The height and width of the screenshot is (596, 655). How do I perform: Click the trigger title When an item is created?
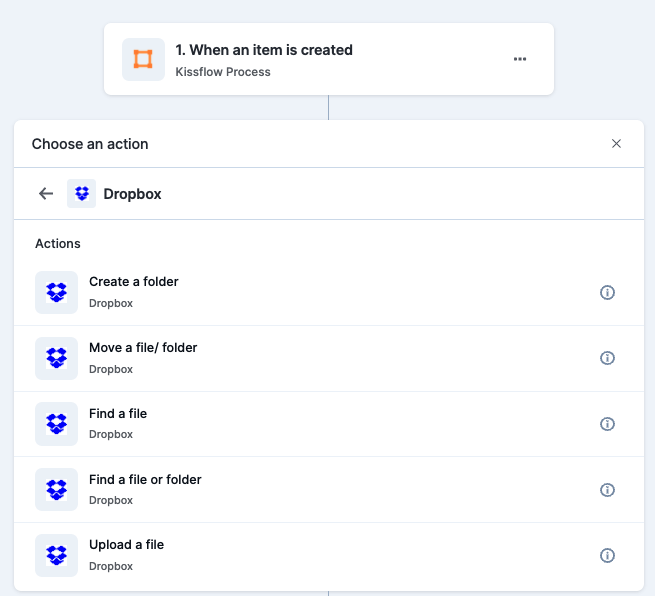click(x=264, y=50)
